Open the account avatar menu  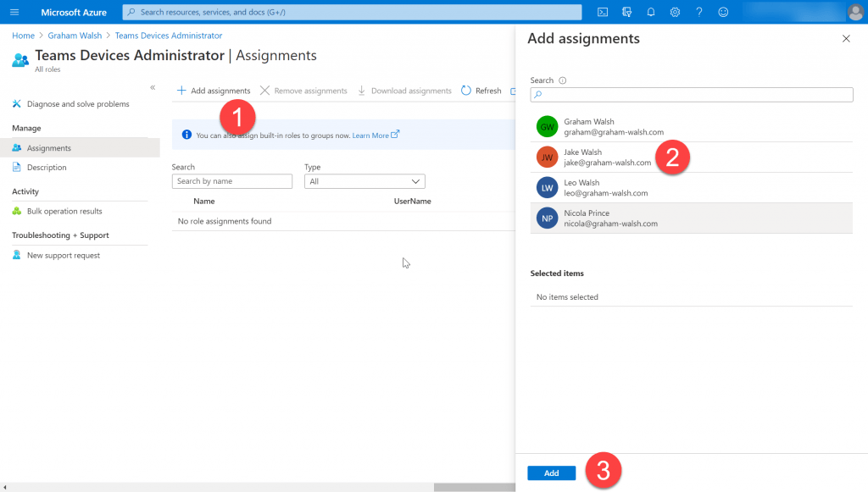tap(855, 12)
